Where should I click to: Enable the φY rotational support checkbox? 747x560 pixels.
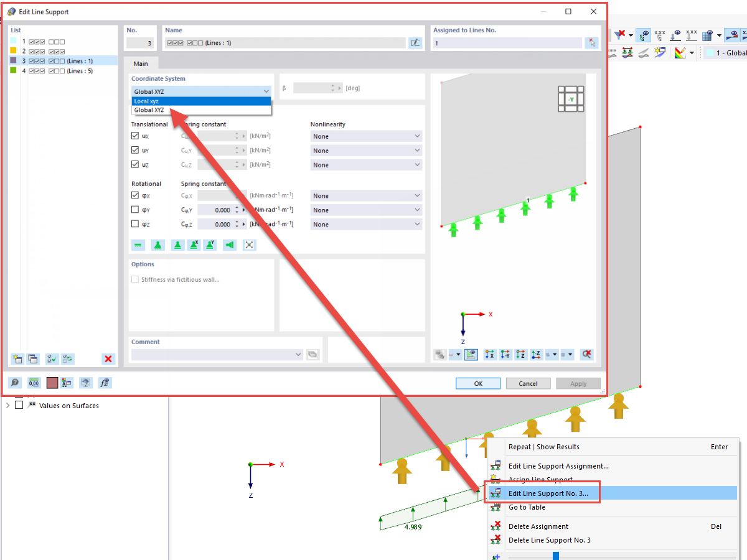tap(135, 210)
